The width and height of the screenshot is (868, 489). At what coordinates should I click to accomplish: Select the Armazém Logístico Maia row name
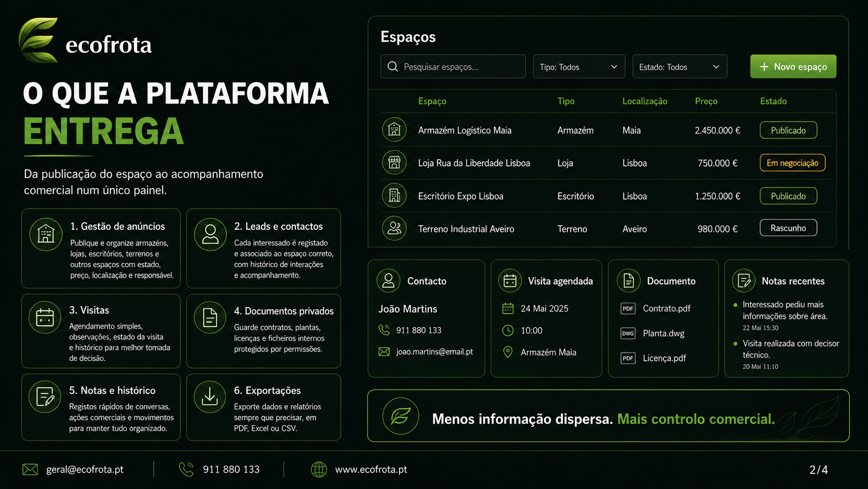click(x=465, y=130)
